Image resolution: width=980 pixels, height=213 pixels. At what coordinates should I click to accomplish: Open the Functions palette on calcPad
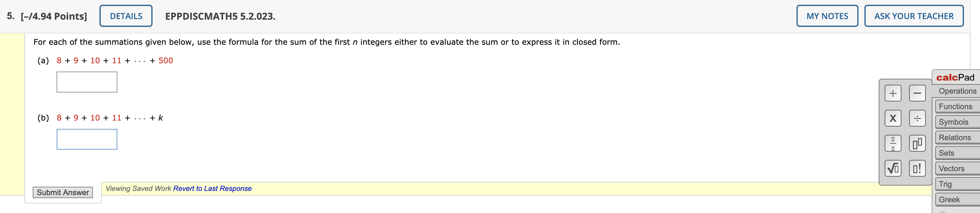(956, 106)
